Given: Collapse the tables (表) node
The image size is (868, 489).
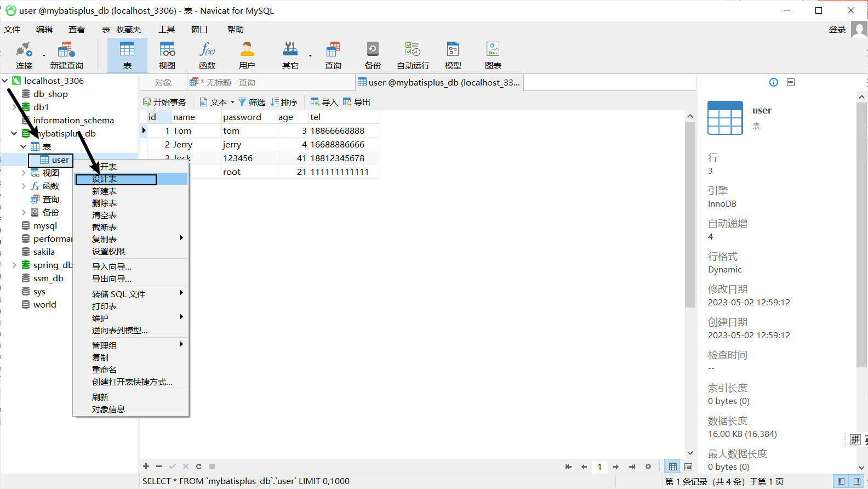Looking at the screenshot, I should 24,146.
